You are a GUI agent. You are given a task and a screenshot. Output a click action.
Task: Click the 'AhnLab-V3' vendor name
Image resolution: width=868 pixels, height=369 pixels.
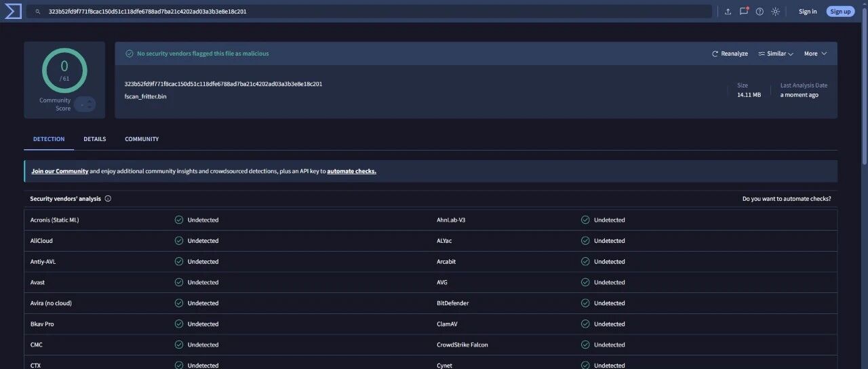451,220
